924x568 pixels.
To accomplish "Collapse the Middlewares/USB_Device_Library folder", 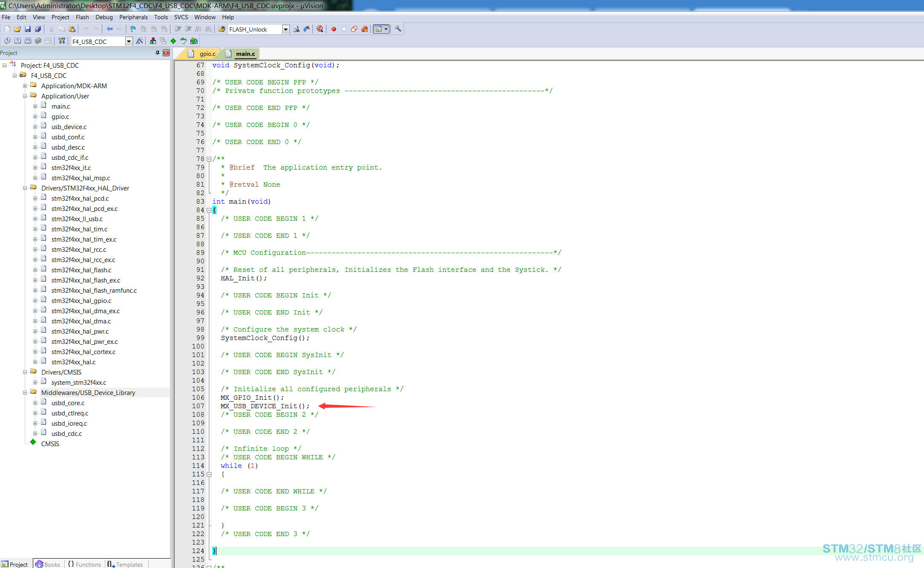I will pos(25,393).
